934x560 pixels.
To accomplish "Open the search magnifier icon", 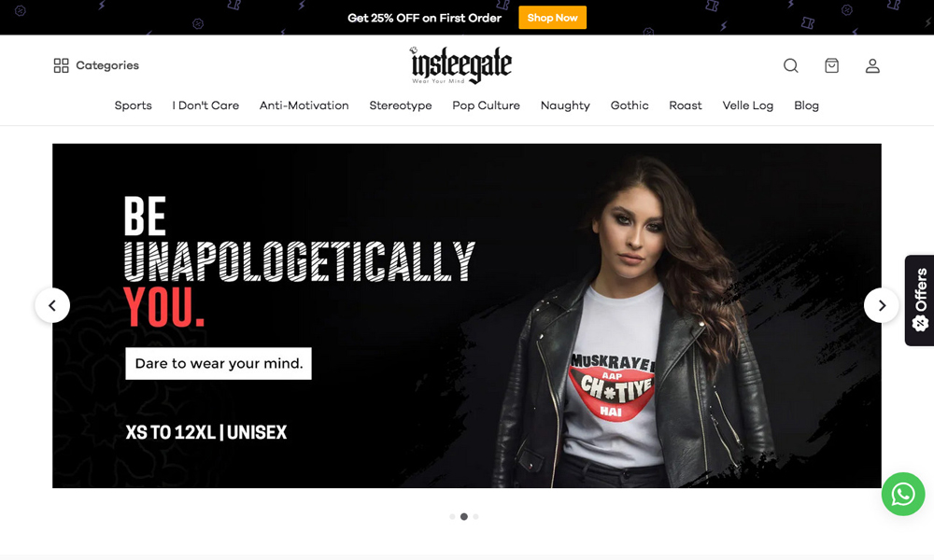I will click(790, 65).
